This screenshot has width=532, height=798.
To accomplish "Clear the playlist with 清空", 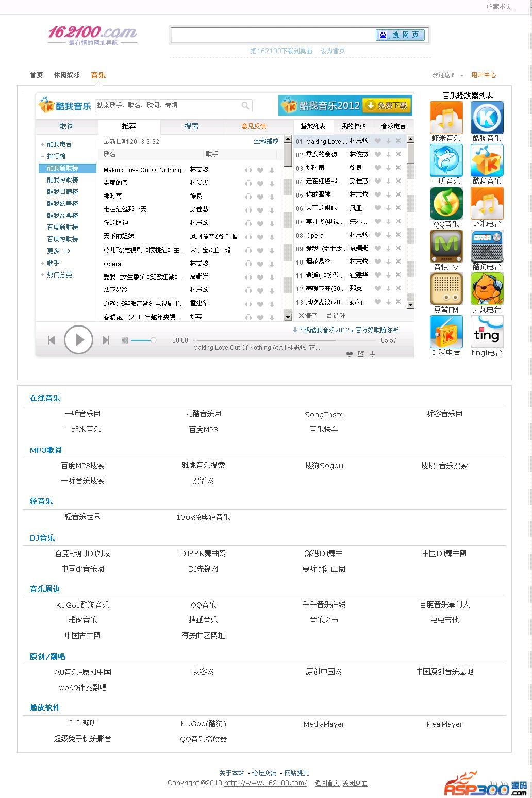I will [x=308, y=315].
